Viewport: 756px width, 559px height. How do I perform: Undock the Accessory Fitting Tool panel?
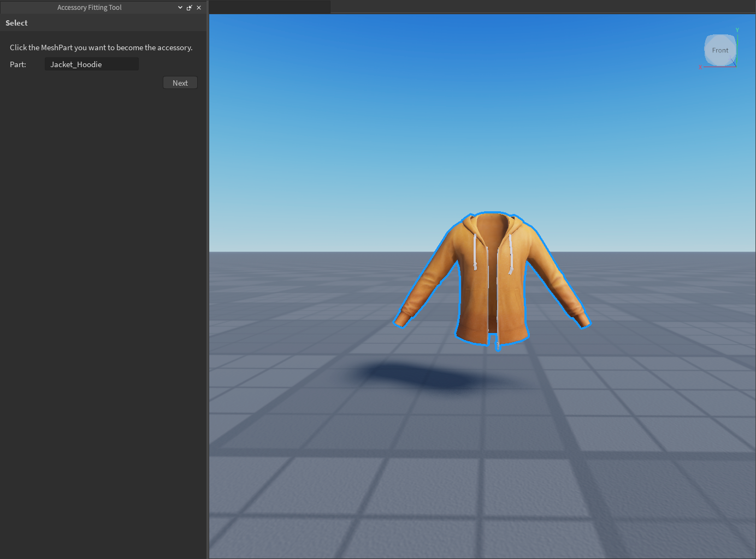click(190, 8)
